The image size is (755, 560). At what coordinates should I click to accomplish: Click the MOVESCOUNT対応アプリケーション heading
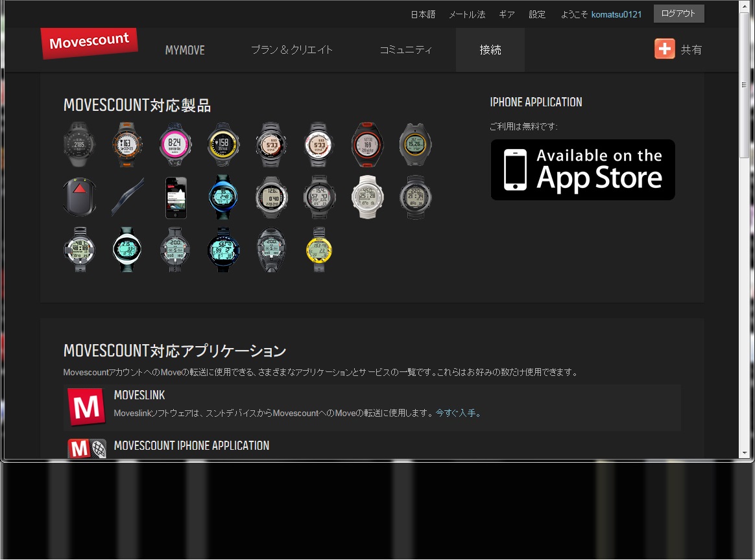(x=174, y=351)
